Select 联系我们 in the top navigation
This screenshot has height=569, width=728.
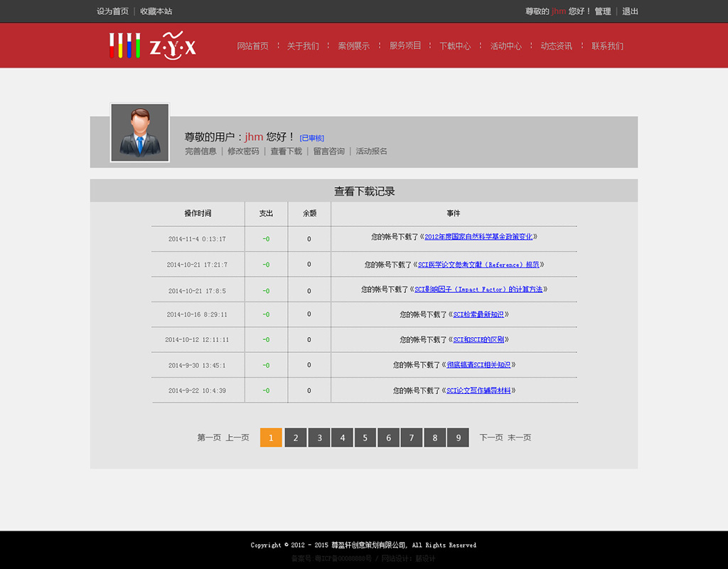pyautogui.click(x=607, y=46)
